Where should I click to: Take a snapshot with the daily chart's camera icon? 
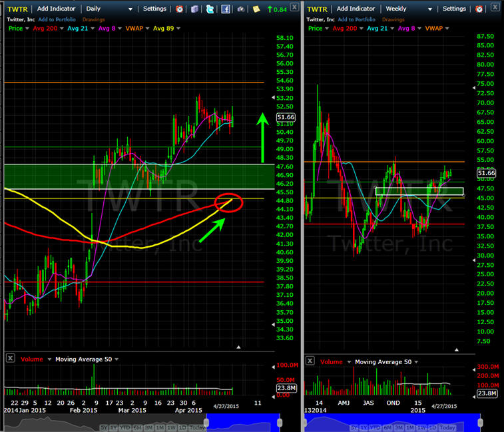241,9
